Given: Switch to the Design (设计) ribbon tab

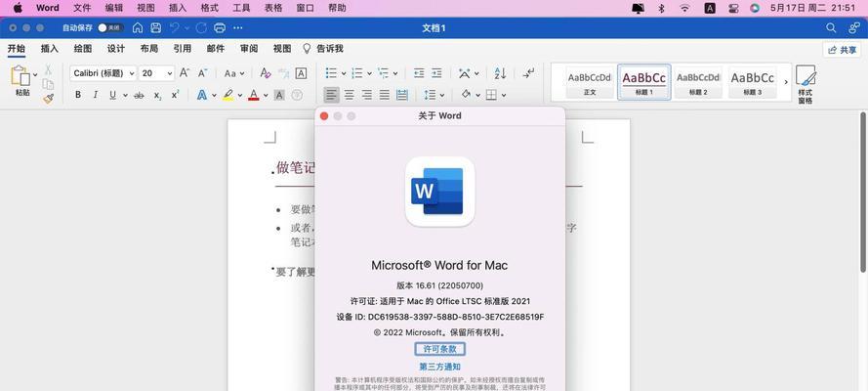Looking at the screenshot, I should point(115,49).
